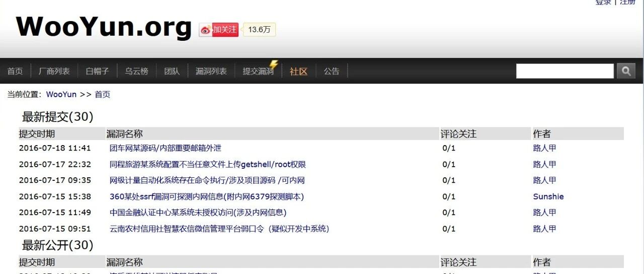Open 云南农村信用社智慧农信 weak password report
This screenshot has height=274, width=644.
point(219,229)
